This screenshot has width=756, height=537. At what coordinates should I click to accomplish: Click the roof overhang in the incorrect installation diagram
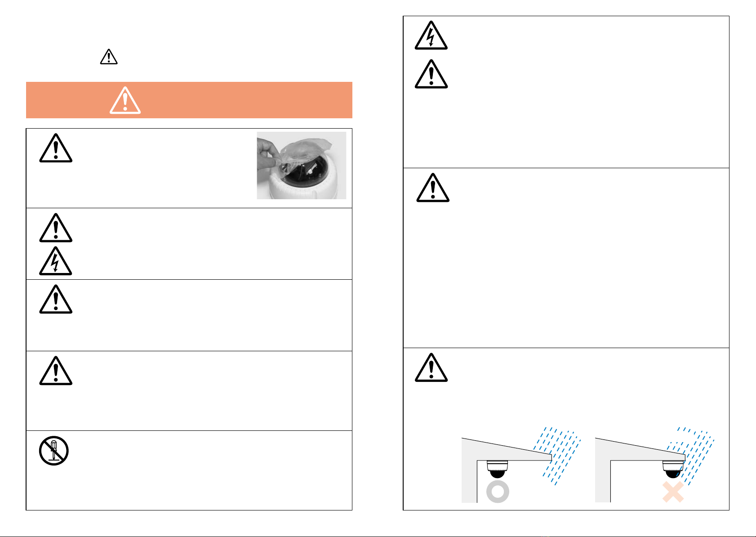640,449
